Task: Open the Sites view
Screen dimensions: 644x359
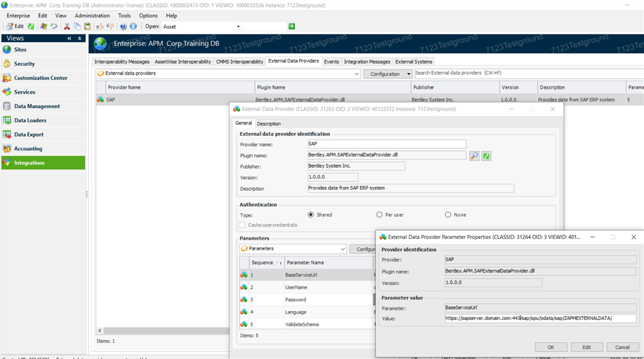Action: click(43, 49)
